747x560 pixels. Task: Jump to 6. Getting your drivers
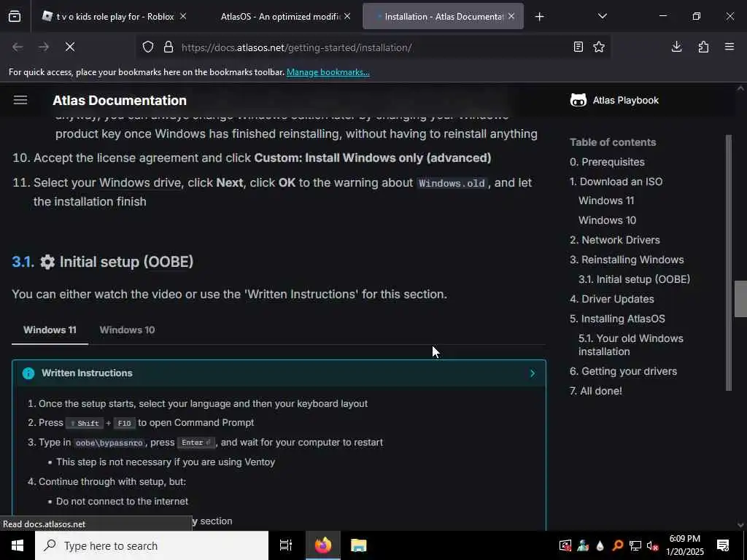(x=623, y=371)
